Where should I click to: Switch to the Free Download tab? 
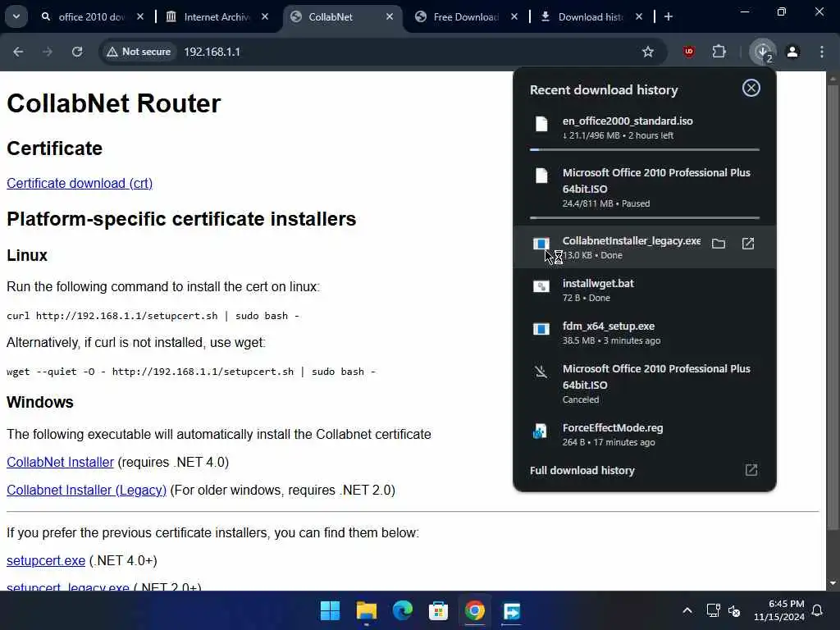(x=466, y=16)
